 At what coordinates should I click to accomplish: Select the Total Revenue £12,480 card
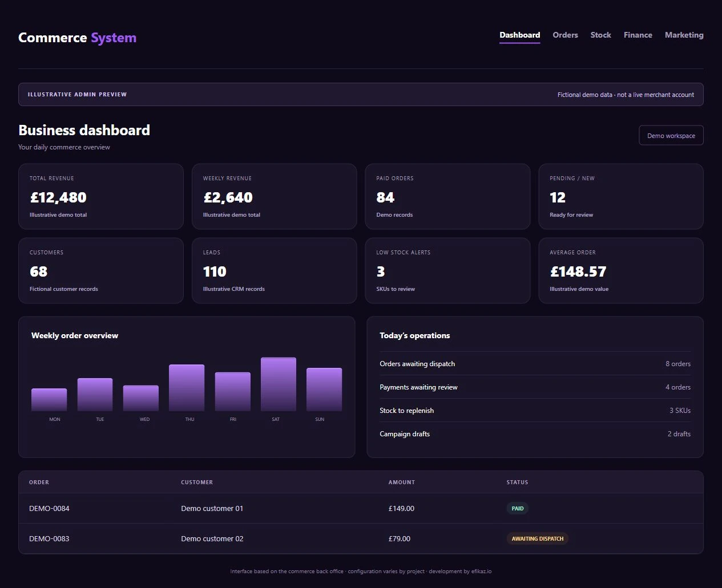click(x=101, y=197)
